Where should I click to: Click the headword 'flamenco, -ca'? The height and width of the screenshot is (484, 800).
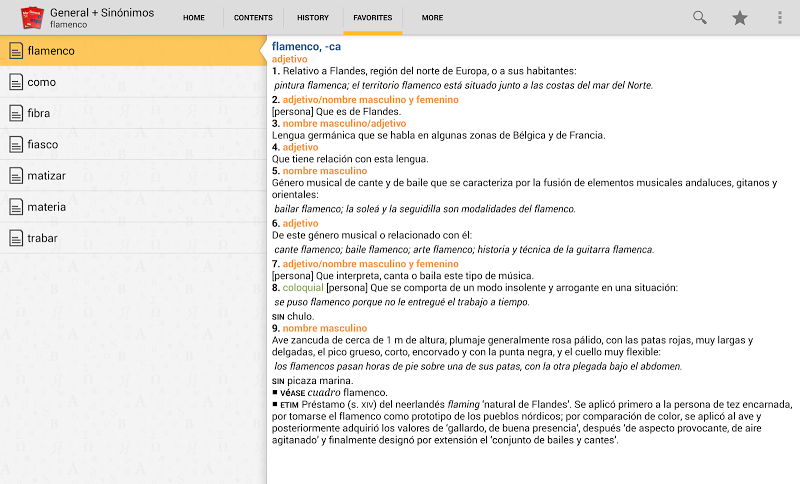click(306, 46)
